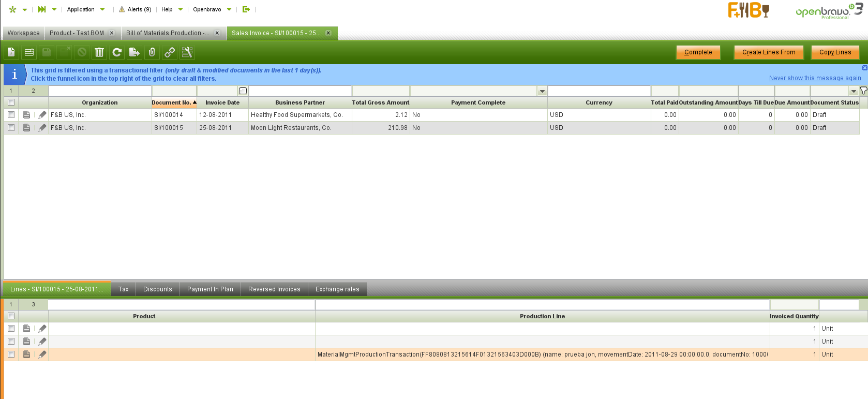Click the Copy Lines button

[835, 52]
